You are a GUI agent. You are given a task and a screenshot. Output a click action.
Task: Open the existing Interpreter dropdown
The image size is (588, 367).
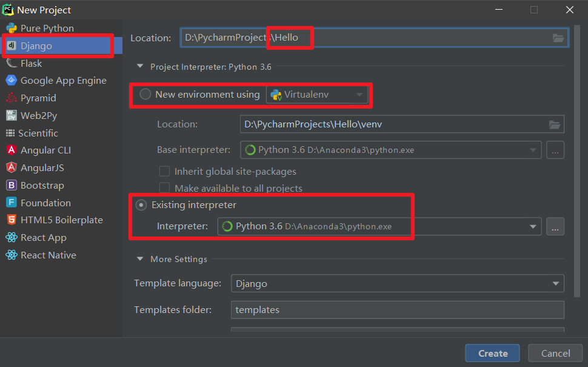(379, 226)
